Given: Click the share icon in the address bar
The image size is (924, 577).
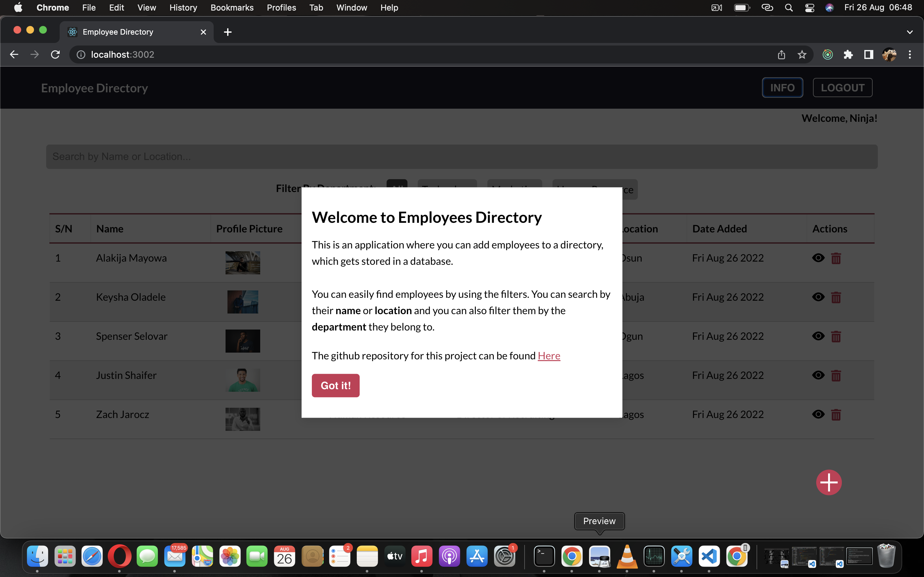Looking at the screenshot, I should tap(781, 54).
